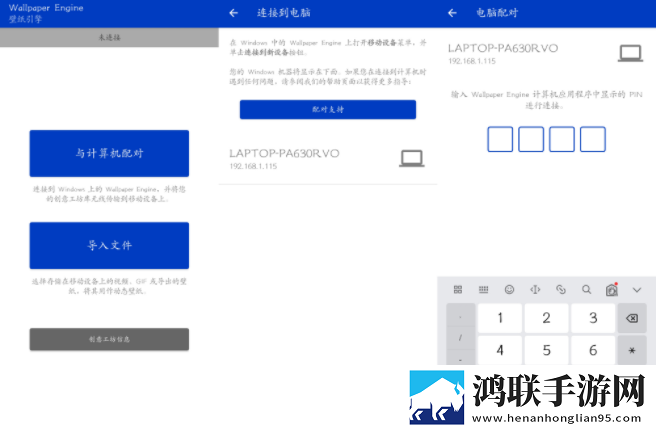
Task: Tap the asterisk key
Action: click(632, 351)
